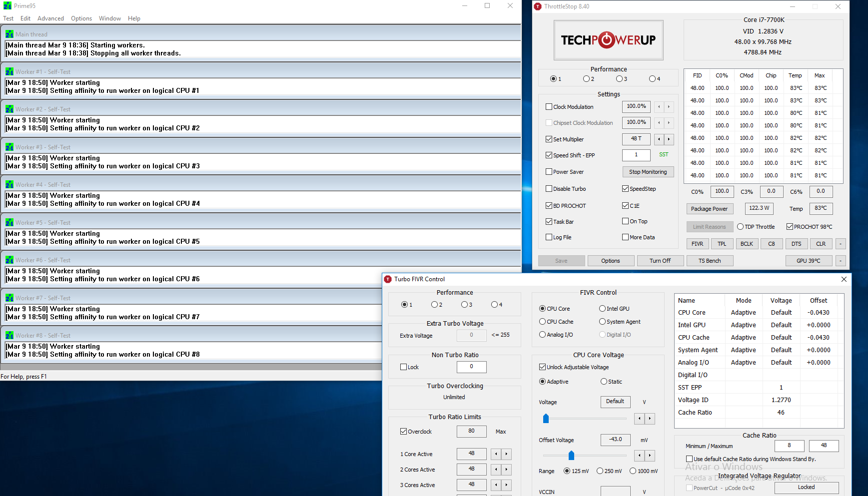Click the Worker #8 Self-Test window icon
The height and width of the screenshot is (496, 868).
coord(9,335)
